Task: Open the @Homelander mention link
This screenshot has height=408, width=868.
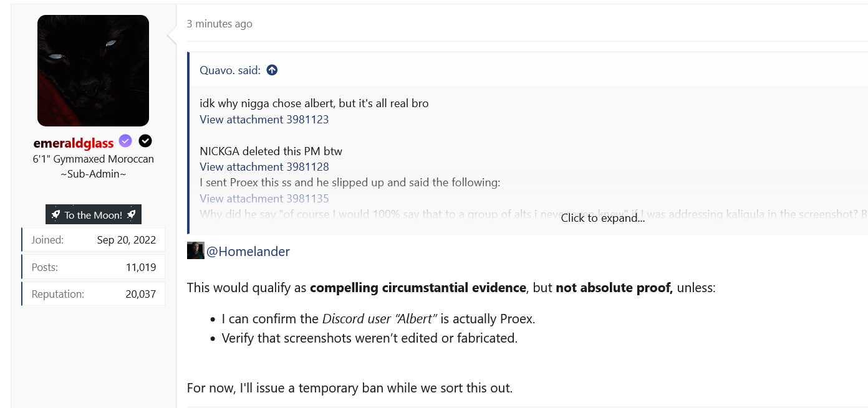Action: [x=248, y=252]
